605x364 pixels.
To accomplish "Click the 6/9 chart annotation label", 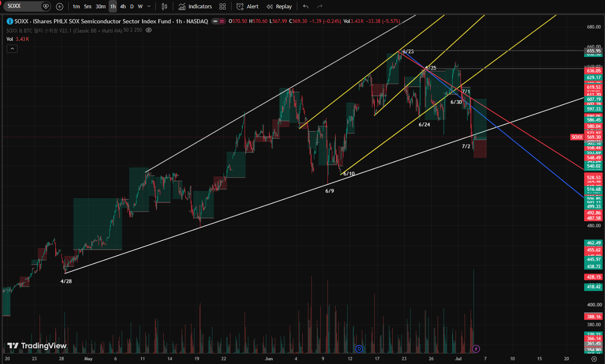I will tap(329, 191).
